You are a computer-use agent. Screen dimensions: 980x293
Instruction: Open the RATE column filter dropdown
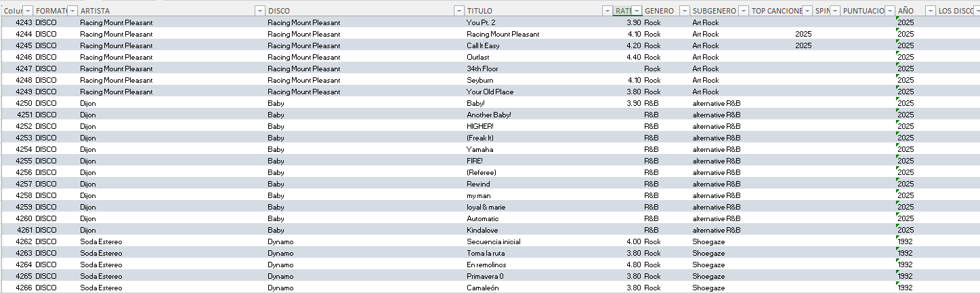637,11
